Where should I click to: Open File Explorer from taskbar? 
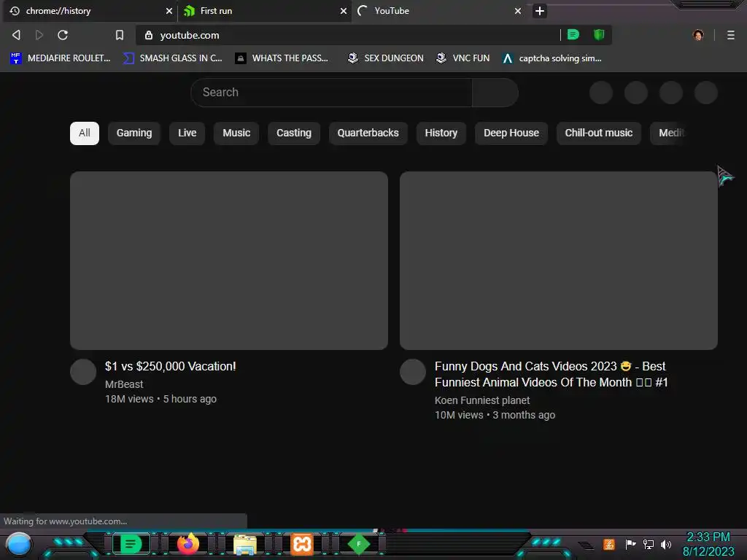[x=245, y=545]
